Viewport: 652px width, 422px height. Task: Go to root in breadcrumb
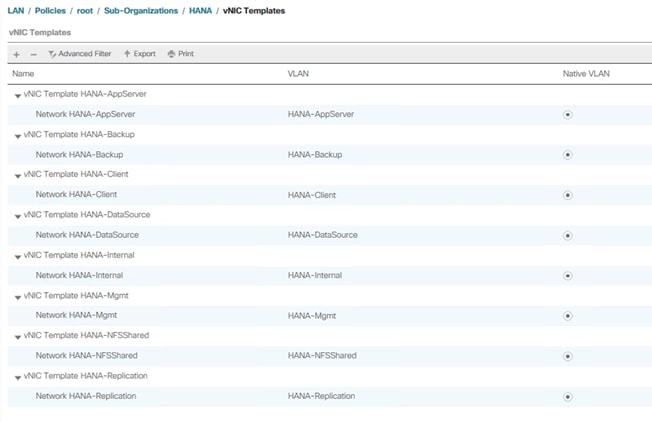pyautogui.click(x=85, y=11)
